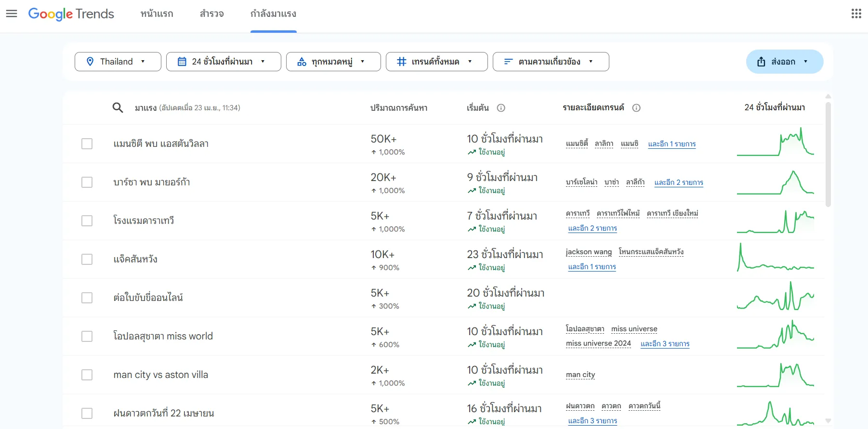Expand the 24 ชั่วโมงที่ผ่านมา time filter
Screen dimensions: 868x429
point(223,62)
